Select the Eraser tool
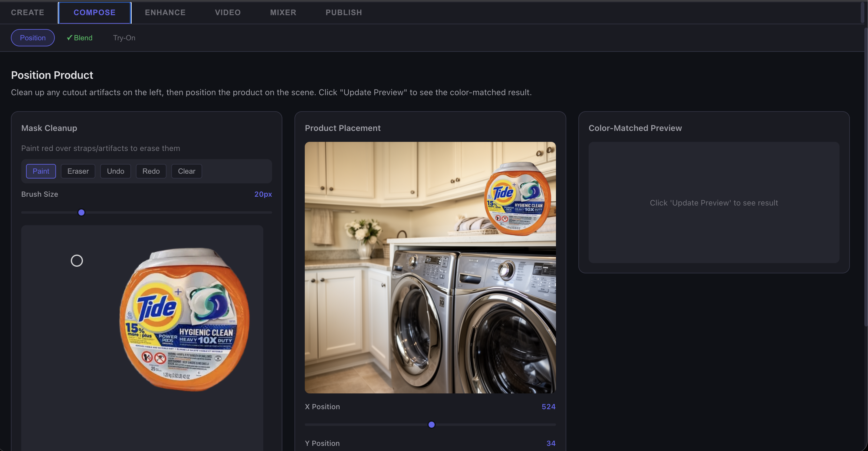This screenshot has height=451, width=868. [x=78, y=171]
